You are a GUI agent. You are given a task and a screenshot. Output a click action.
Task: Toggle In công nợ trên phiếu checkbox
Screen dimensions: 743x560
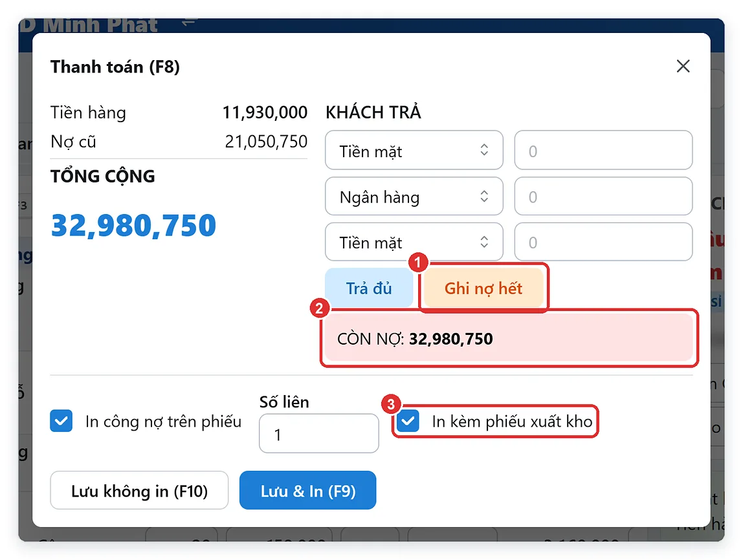coord(61,421)
